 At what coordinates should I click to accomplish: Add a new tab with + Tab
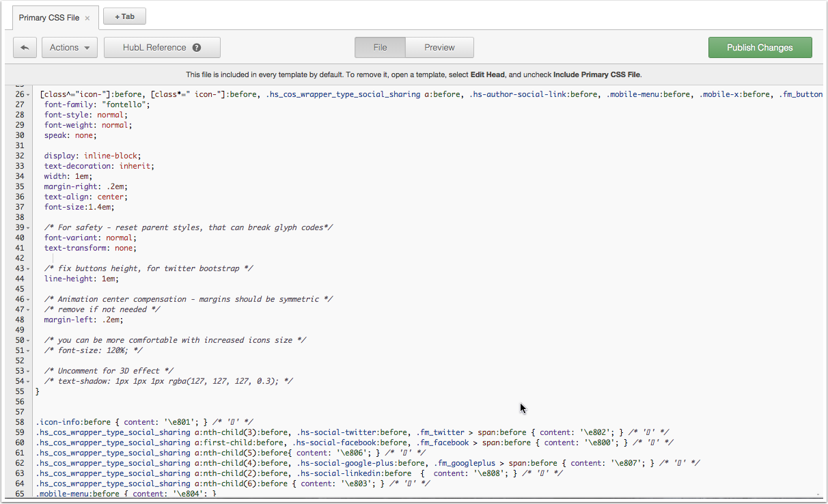pyautogui.click(x=124, y=16)
